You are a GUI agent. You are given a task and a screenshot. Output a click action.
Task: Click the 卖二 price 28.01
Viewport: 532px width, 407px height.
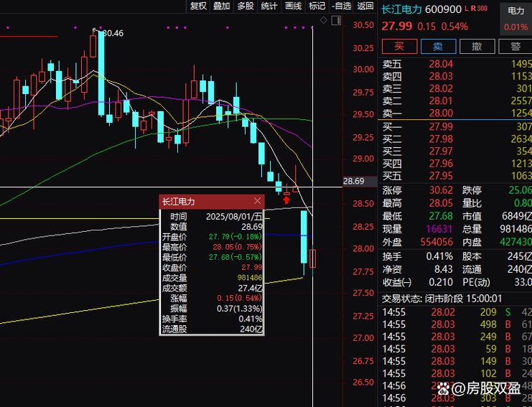(441, 100)
